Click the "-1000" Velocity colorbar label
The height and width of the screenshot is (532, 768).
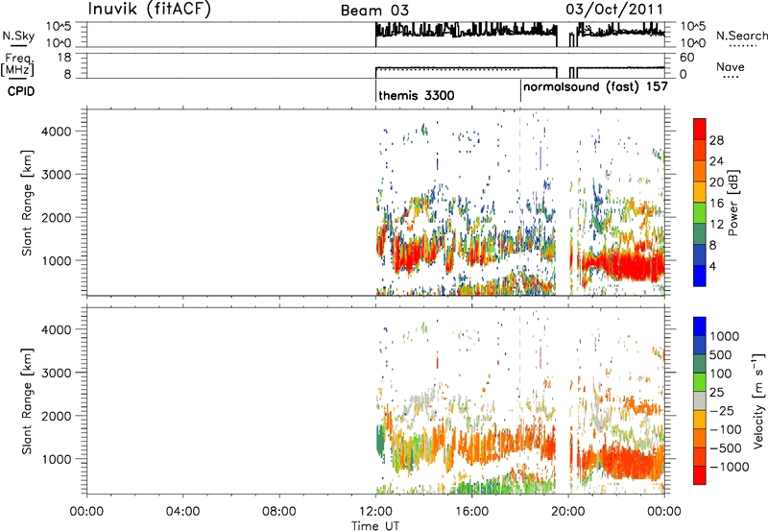(730, 467)
